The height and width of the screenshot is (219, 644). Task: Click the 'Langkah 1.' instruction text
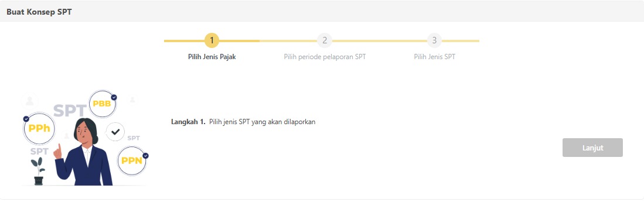coord(188,122)
